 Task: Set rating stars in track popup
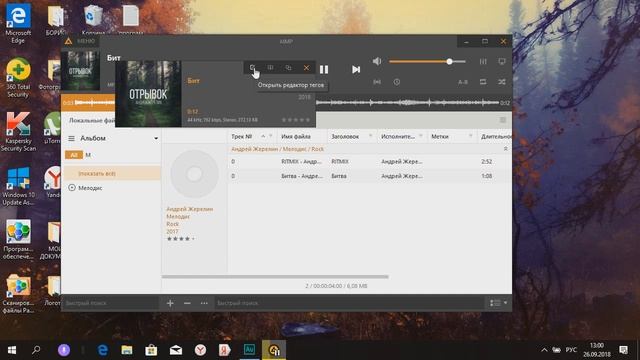[x=296, y=120]
